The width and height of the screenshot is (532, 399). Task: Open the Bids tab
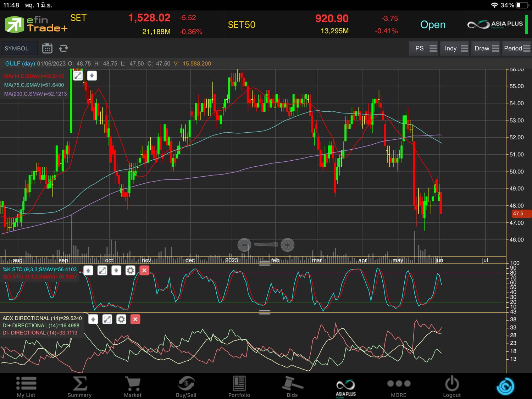coord(292,387)
